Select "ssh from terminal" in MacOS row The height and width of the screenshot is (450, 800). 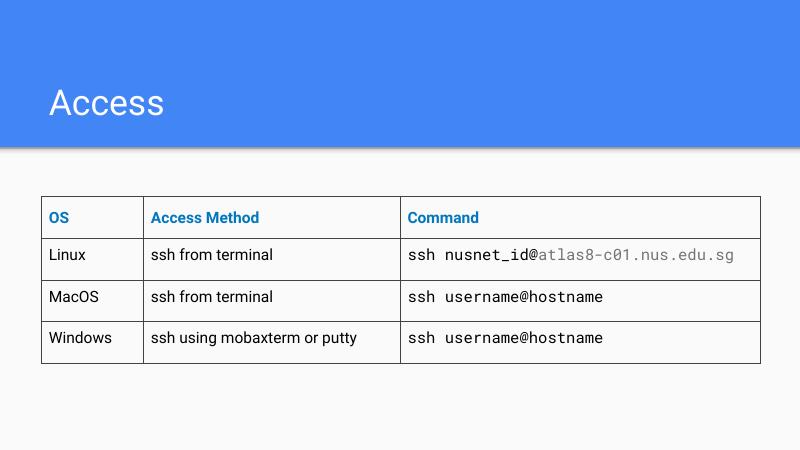point(212,297)
